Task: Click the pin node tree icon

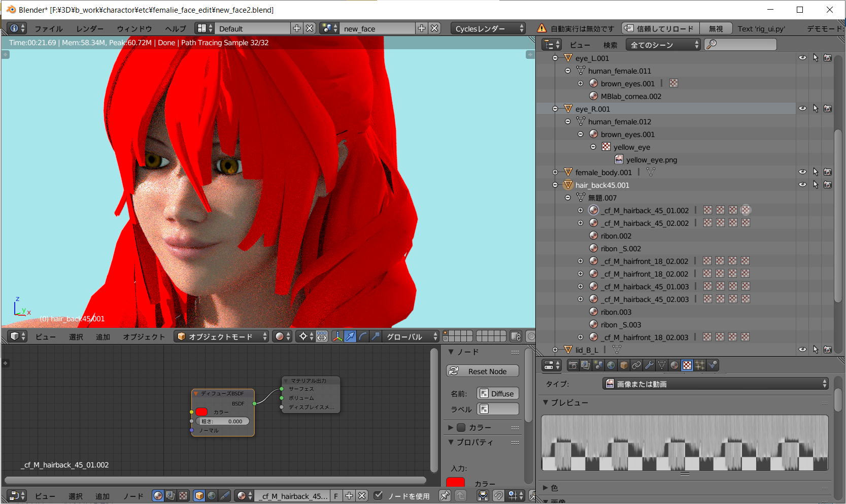Action: pyautogui.click(x=445, y=496)
